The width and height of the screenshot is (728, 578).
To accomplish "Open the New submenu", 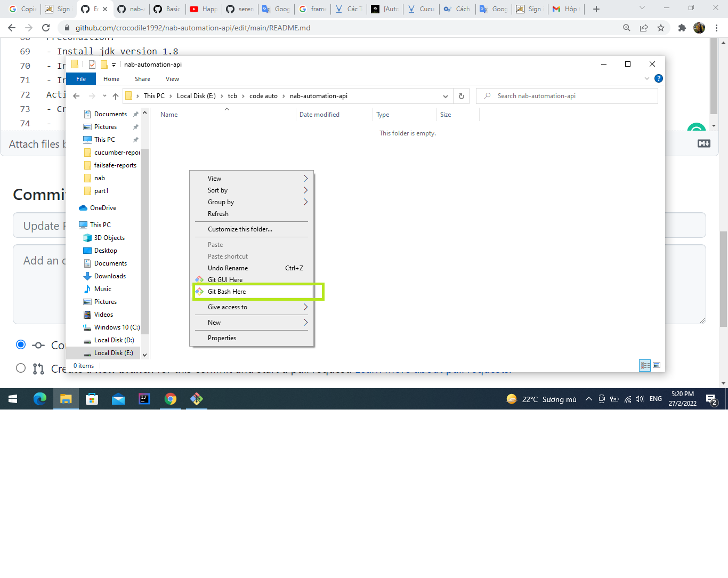I will tap(252, 323).
